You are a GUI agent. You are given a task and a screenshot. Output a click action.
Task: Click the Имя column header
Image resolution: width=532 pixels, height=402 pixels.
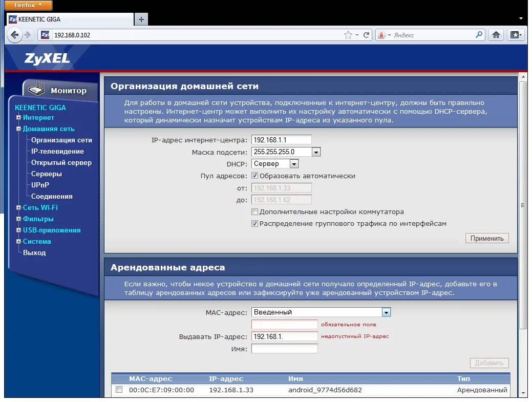point(295,378)
